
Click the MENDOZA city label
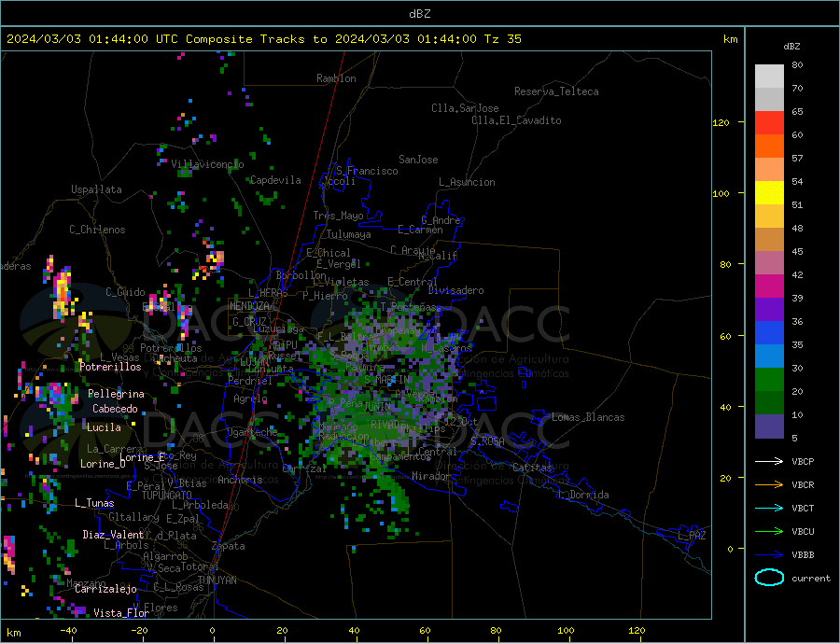tap(250, 306)
